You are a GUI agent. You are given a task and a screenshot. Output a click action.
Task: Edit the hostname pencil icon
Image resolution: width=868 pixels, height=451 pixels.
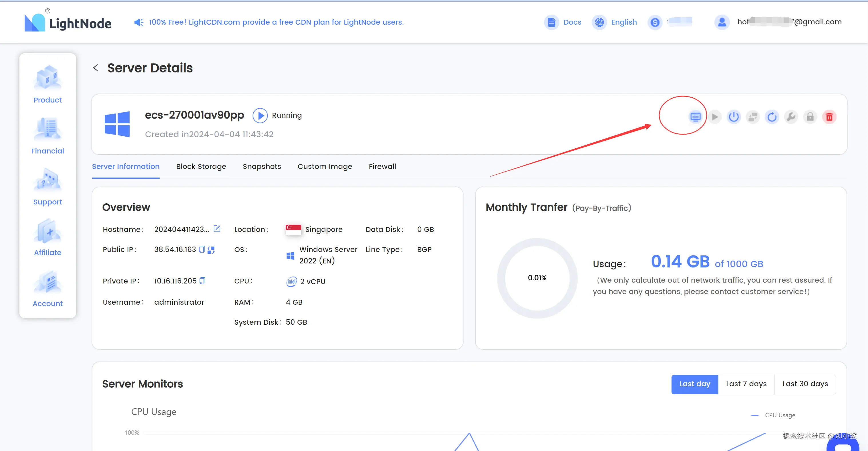click(x=217, y=229)
